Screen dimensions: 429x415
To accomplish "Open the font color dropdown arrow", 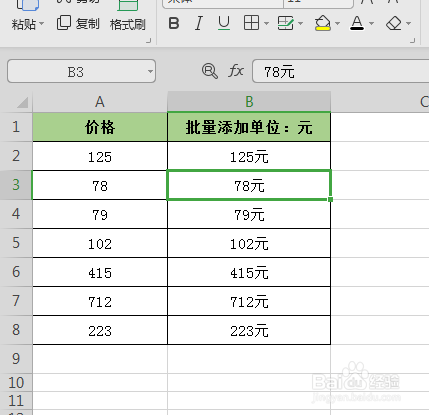I will pyautogui.click(x=371, y=23).
